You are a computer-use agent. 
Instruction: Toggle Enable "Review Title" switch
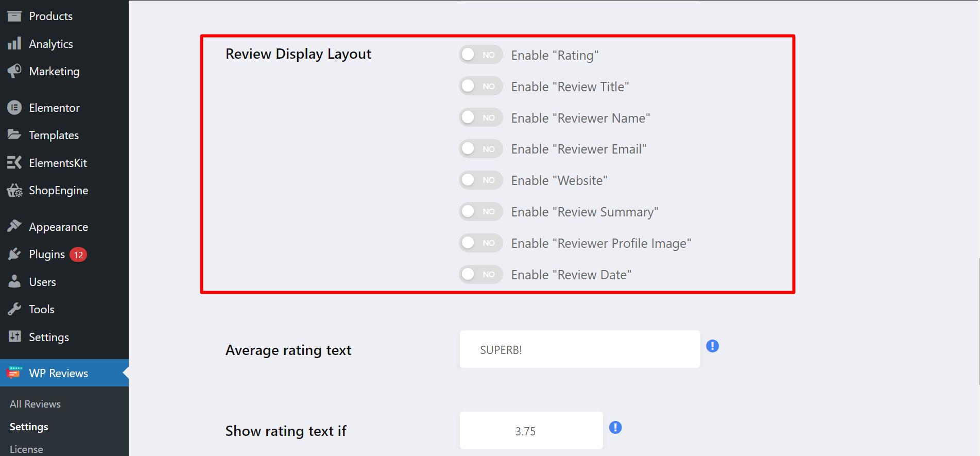coord(481,86)
